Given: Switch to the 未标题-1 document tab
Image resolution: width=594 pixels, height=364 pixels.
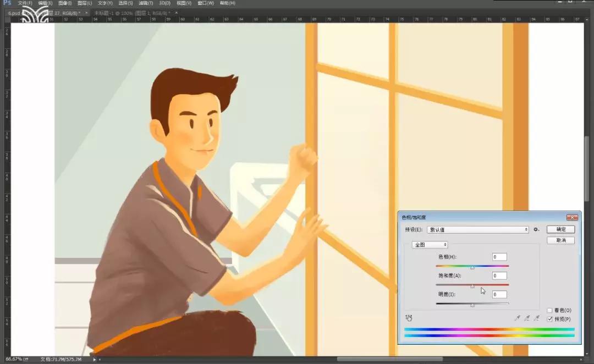Looking at the screenshot, I should pyautogui.click(x=132, y=13).
